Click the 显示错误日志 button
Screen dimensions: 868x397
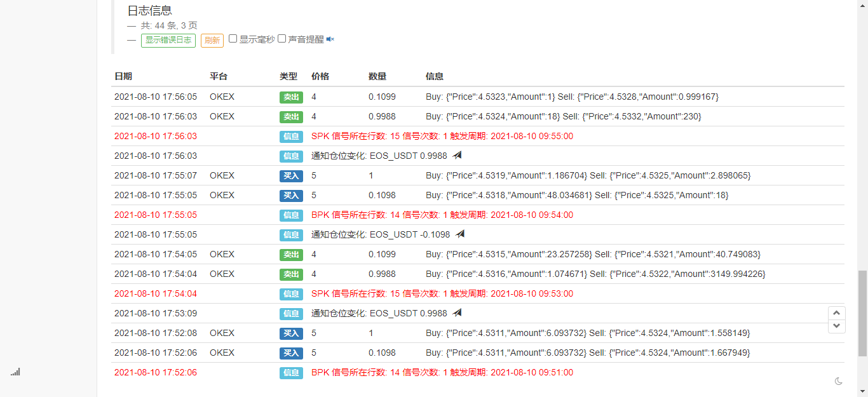[168, 40]
